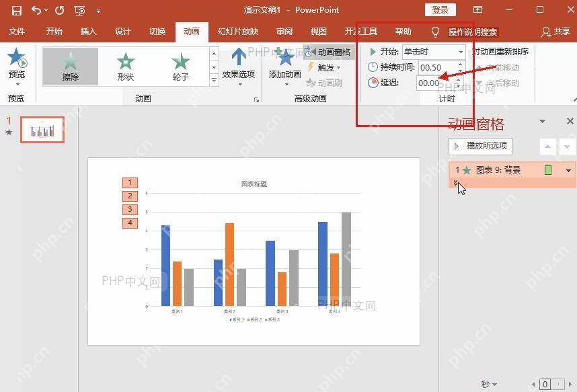577x392 pixels.
Task: Open dropdown arrow for 图表 9 animation
Action: (x=568, y=170)
